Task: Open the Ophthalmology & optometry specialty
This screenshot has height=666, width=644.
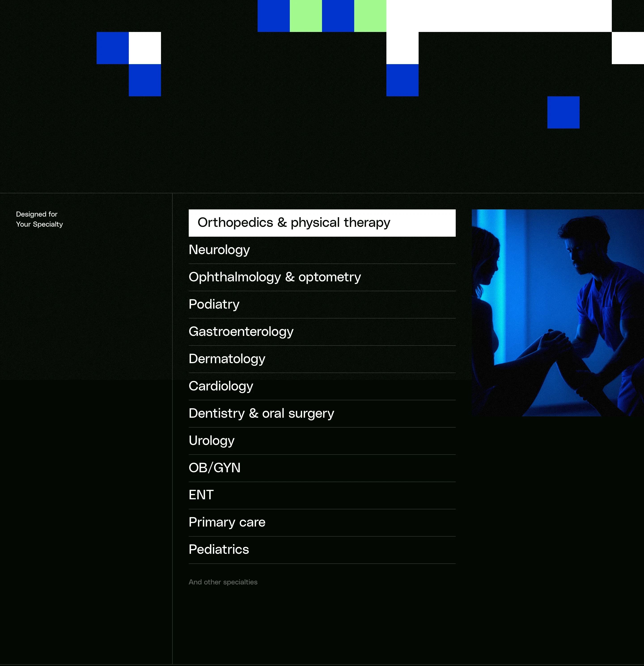Action: click(275, 277)
